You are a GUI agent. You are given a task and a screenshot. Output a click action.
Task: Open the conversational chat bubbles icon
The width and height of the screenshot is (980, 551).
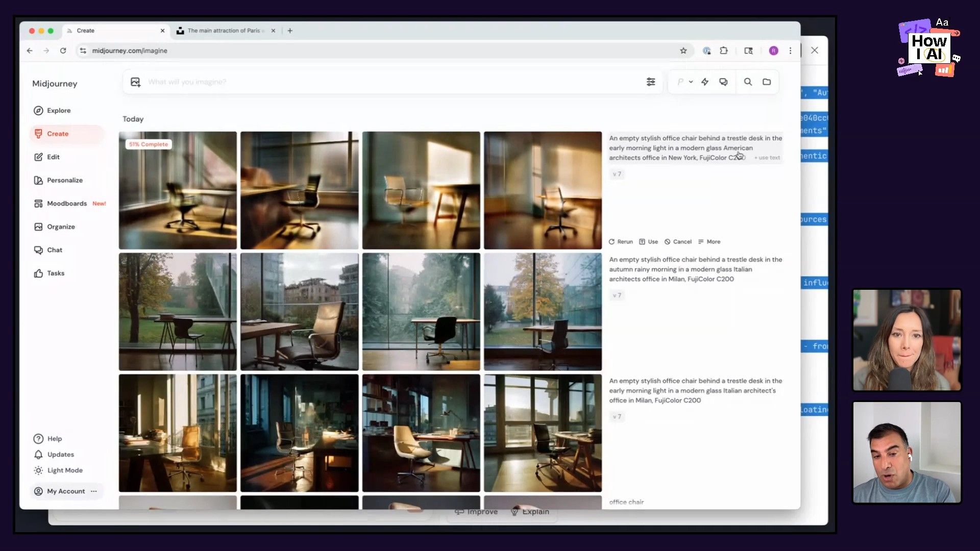coord(723,82)
